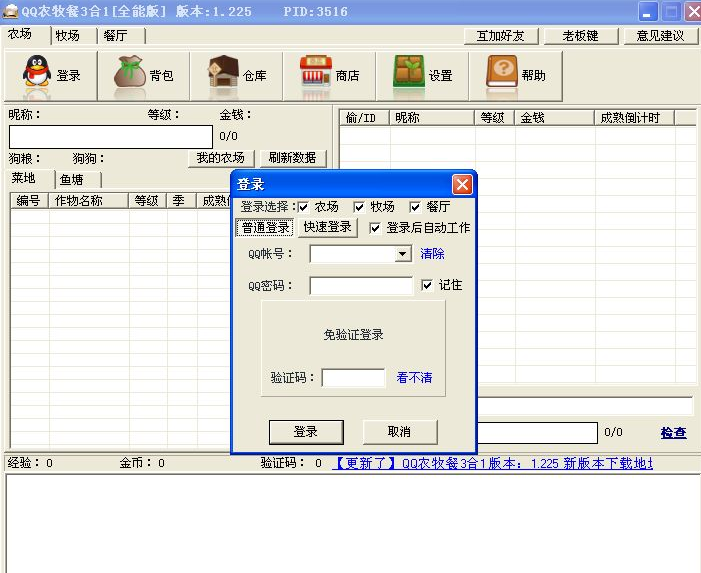Sort by 编号 column header
This screenshot has width=701, height=573.
[29, 201]
